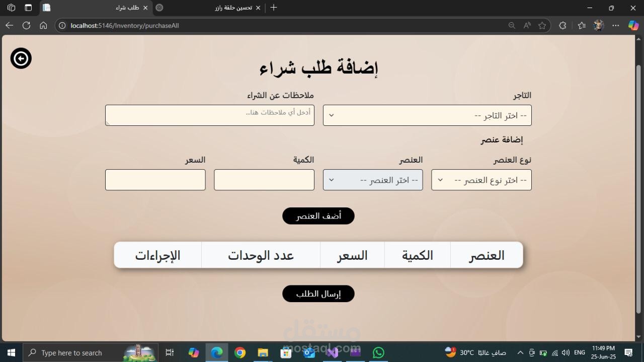
Task: Launch Google Chrome from the taskbar
Action: click(240, 352)
